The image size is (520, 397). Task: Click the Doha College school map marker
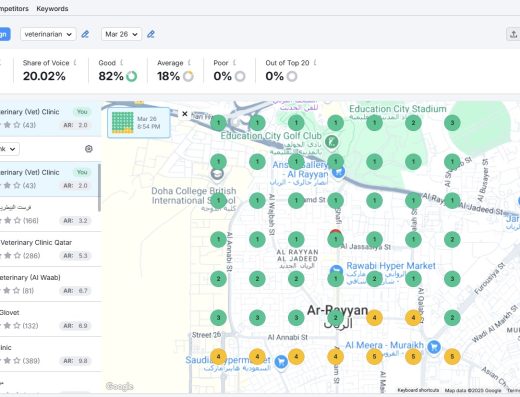[x=217, y=174]
